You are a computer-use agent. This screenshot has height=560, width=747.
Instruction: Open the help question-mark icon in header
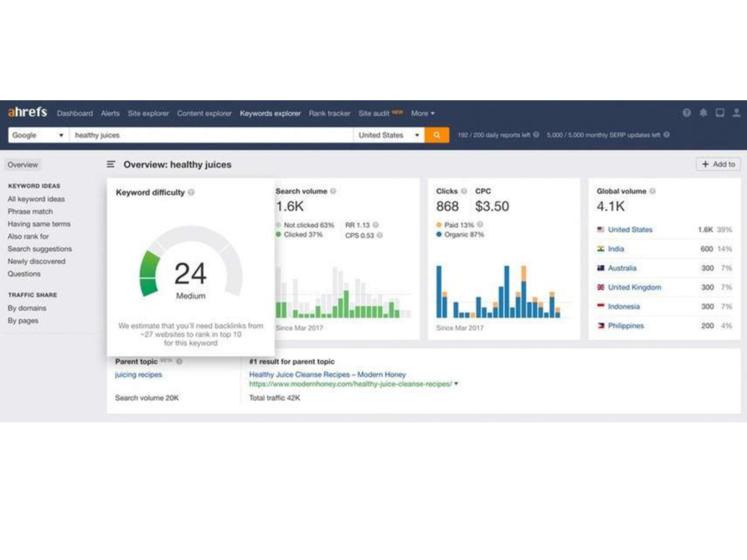point(686,113)
